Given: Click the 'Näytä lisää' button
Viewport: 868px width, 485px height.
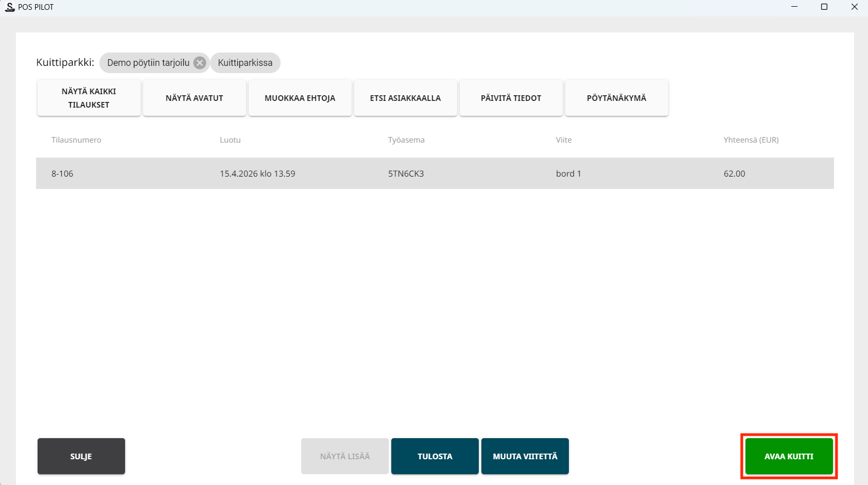Looking at the screenshot, I should coord(345,456).
